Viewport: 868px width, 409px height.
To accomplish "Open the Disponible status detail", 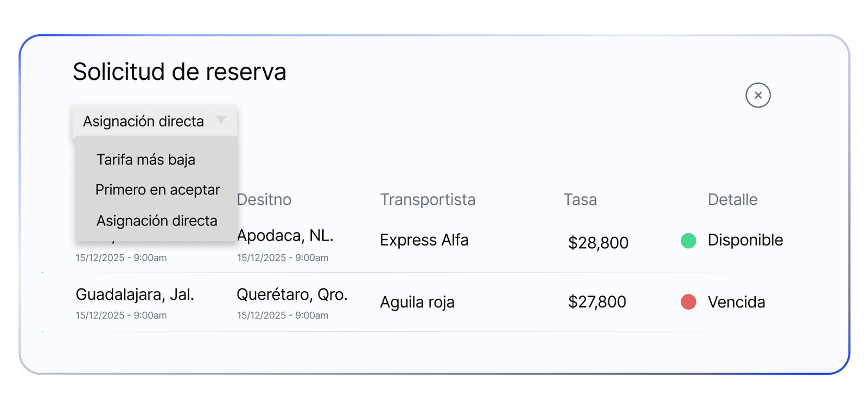I will coord(745,240).
